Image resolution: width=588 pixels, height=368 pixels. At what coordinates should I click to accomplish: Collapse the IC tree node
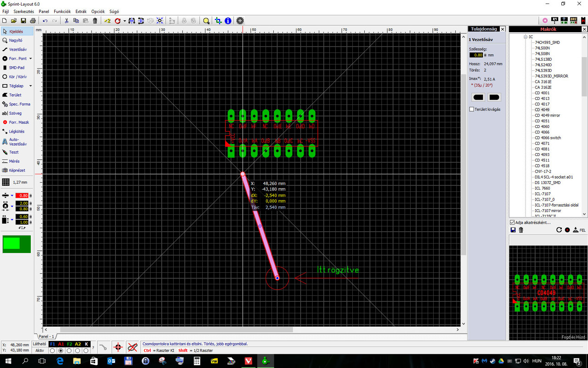tap(525, 37)
